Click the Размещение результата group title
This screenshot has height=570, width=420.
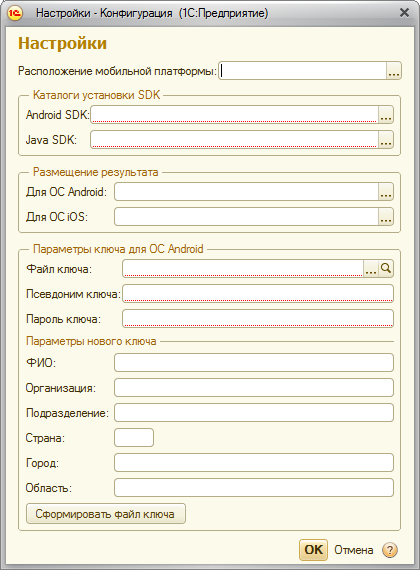click(96, 172)
